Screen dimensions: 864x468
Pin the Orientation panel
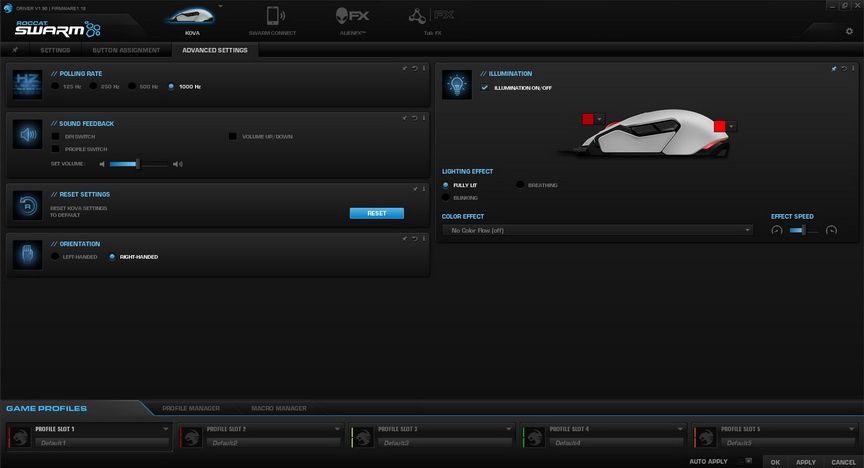(404, 239)
